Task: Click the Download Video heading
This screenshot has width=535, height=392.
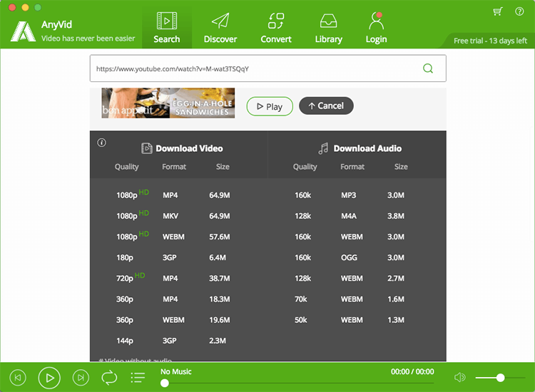Action: click(x=189, y=148)
